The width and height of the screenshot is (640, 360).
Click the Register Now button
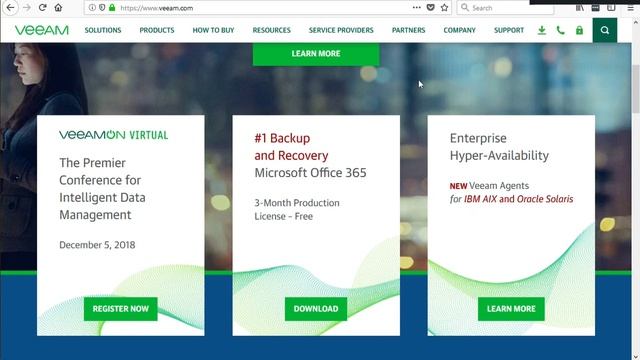tap(120, 309)
